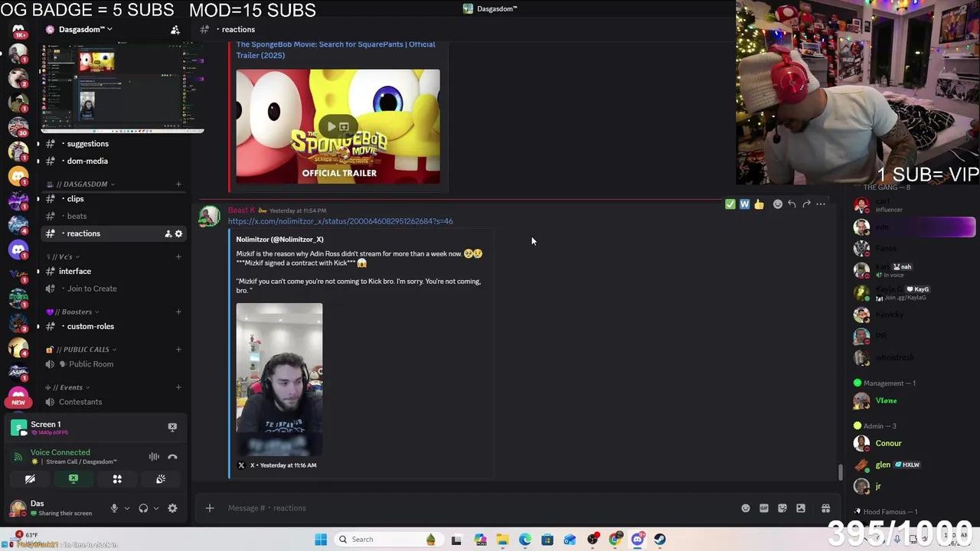Open the soundboard button
Screen dimensions: 980x551
(x=161, y=479)
